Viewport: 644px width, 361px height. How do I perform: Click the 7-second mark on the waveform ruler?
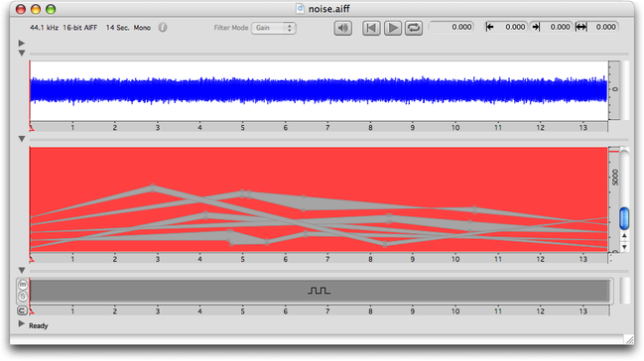[327, 128]
